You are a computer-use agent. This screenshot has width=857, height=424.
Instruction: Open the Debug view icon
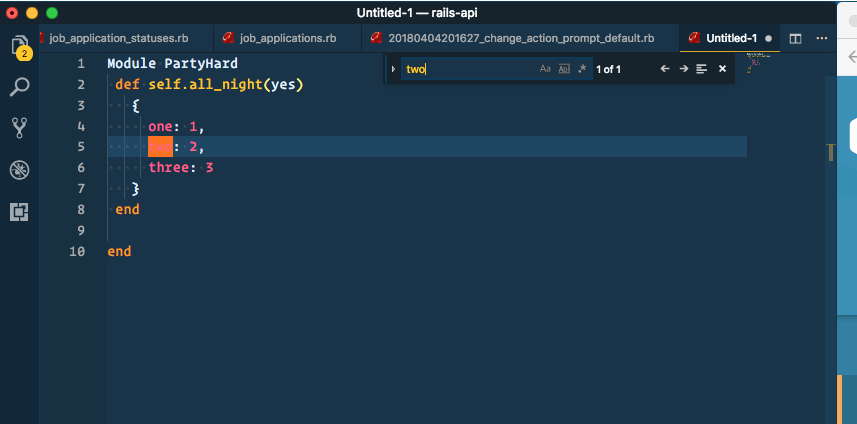(x=20, y=170)
